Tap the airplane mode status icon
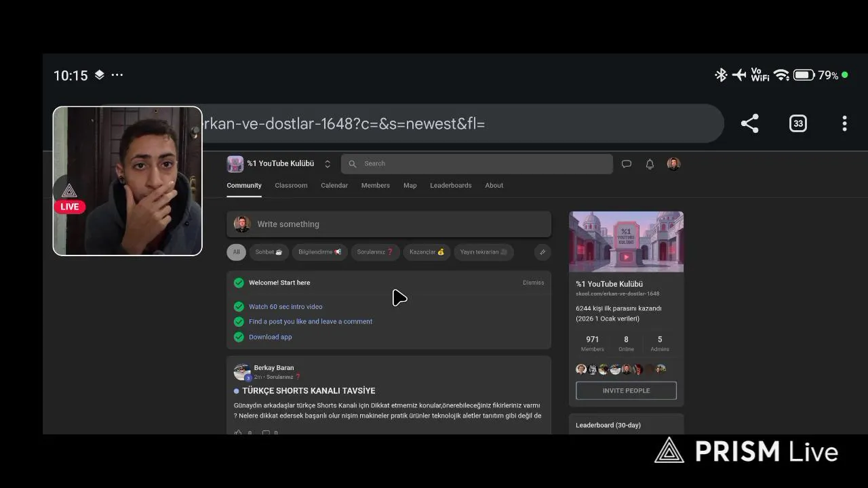 point(739,75)
